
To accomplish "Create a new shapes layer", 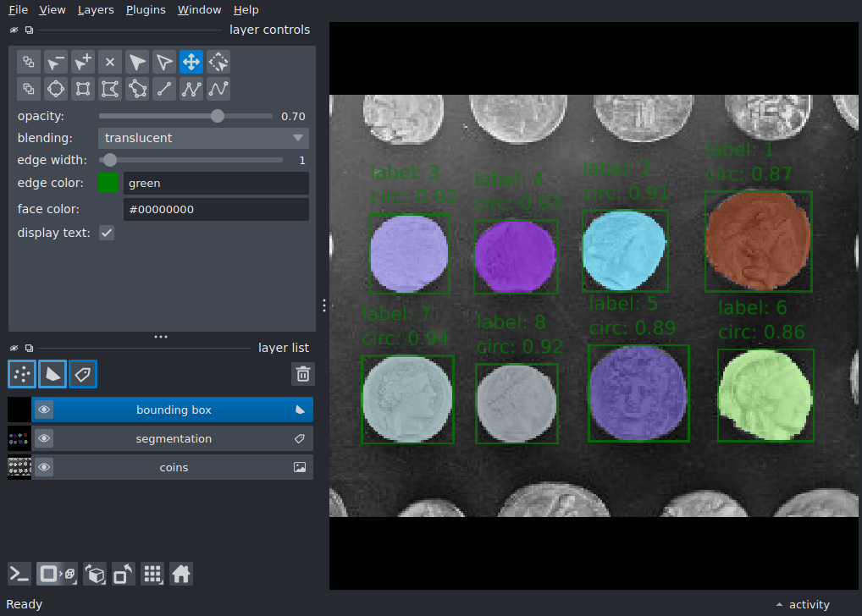I will 52,374.
